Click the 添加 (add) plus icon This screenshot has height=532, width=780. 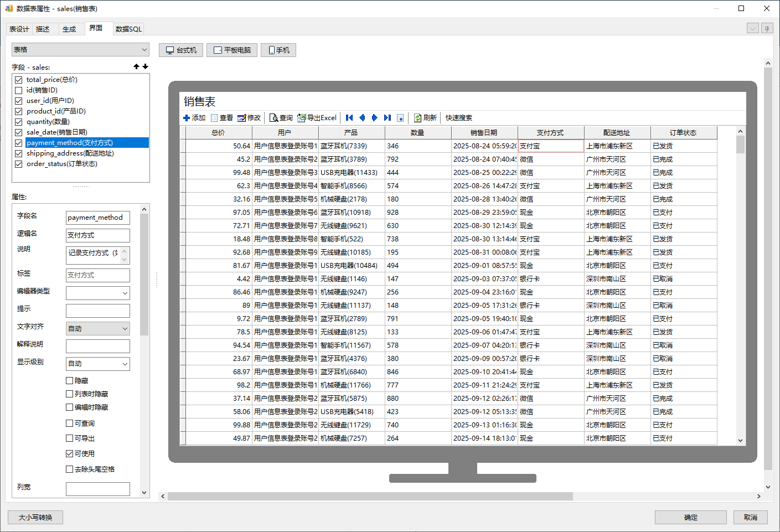187,118
